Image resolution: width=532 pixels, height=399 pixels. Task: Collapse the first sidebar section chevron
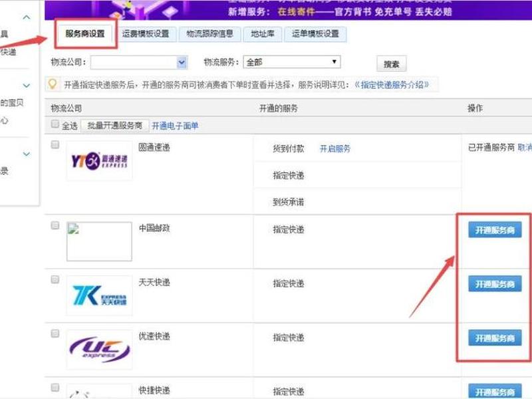point(27,17)
